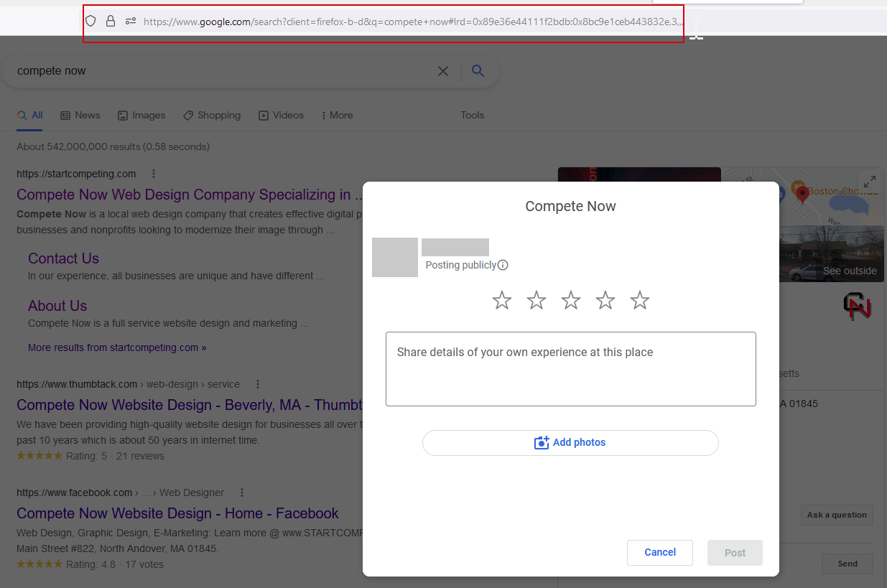The height and width of the screenshot is (588, 887).
Task: Click the See outside street view thumbnail
Action: click(x=832, y=254)
